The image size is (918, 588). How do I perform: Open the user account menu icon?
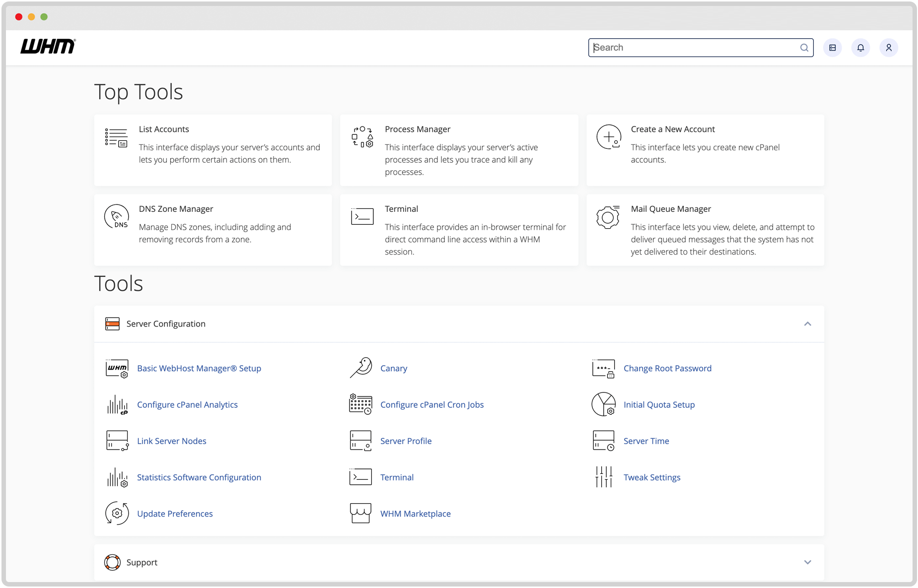point(889,48)
